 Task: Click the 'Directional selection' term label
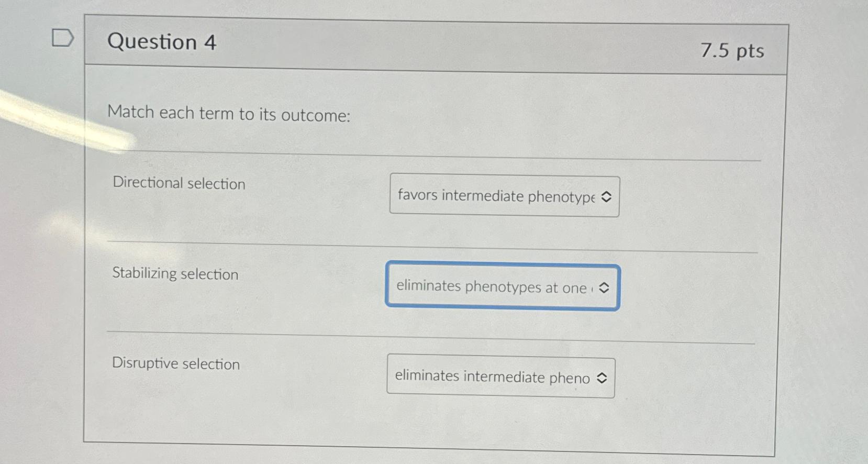(179, 184)
